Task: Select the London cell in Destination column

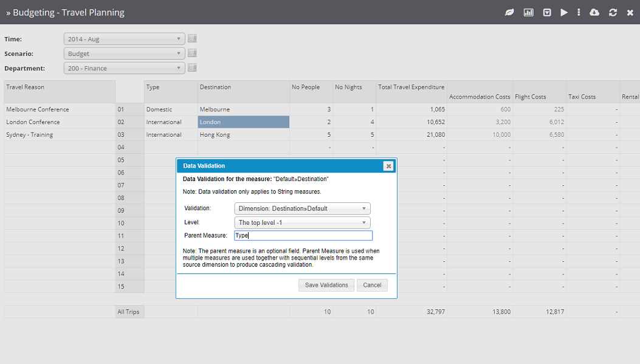Action: [x=243, y=122]
